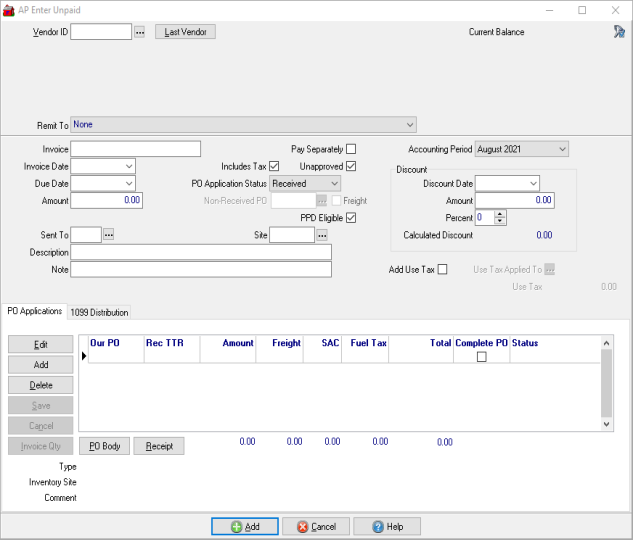Toggle the Add Use Tax checkbox
Image resolution: width=633 pixels, height=540 pixels.
tap(443, 269)
